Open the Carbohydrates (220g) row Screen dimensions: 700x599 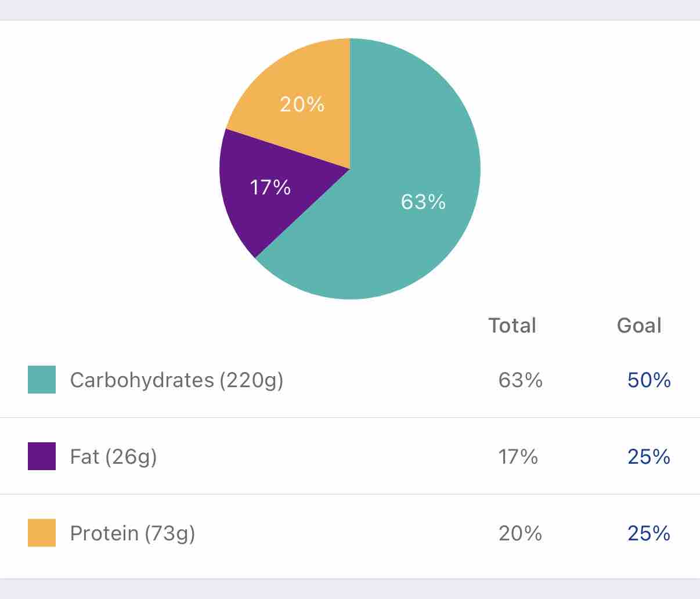click(176, 380)
